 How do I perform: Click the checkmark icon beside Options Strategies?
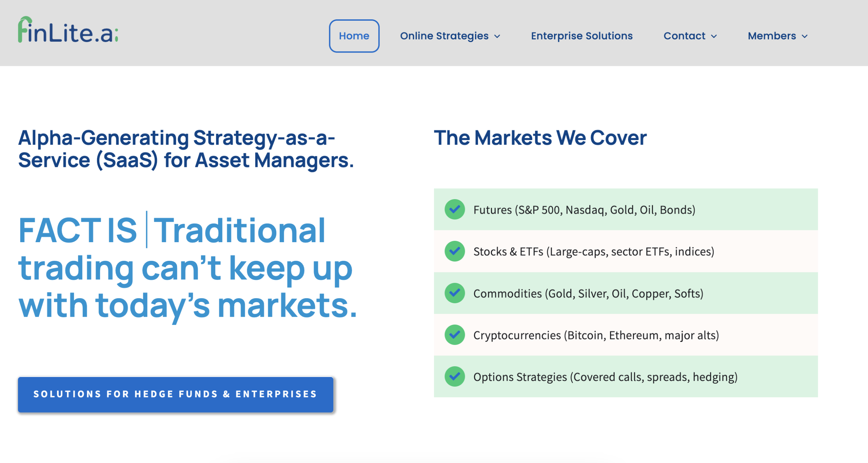(454, 377)
